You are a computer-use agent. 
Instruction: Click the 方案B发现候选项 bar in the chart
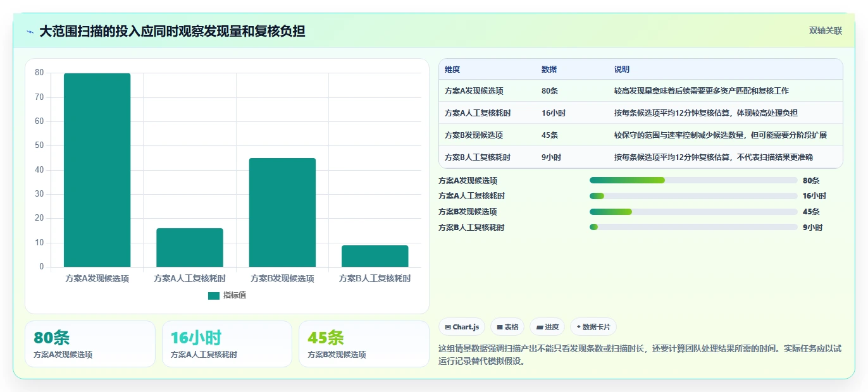coord(282,212)
